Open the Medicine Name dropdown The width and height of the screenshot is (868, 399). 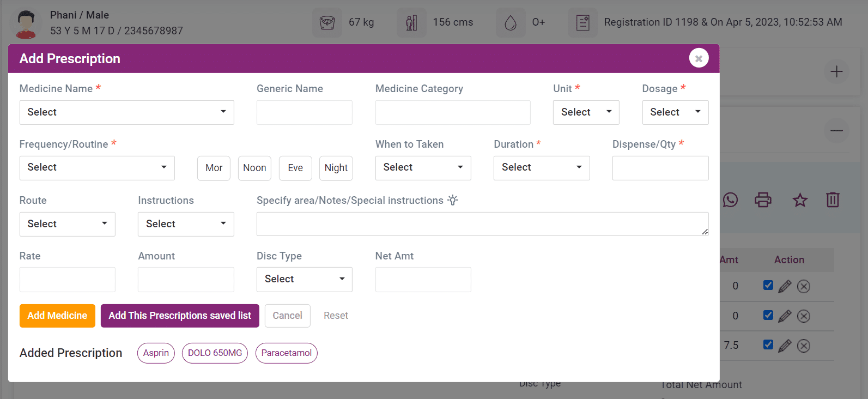pos(126,112)
